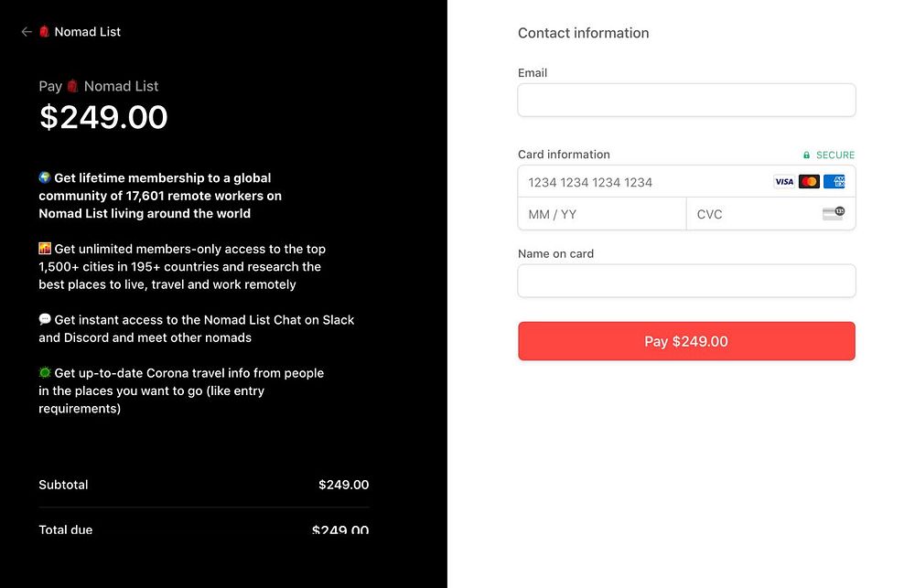This screenshot has width=915, height=588.
Task: Click the red Nomad List backpack logo in header
Action: pyautogui.click(x=44, y=32)
